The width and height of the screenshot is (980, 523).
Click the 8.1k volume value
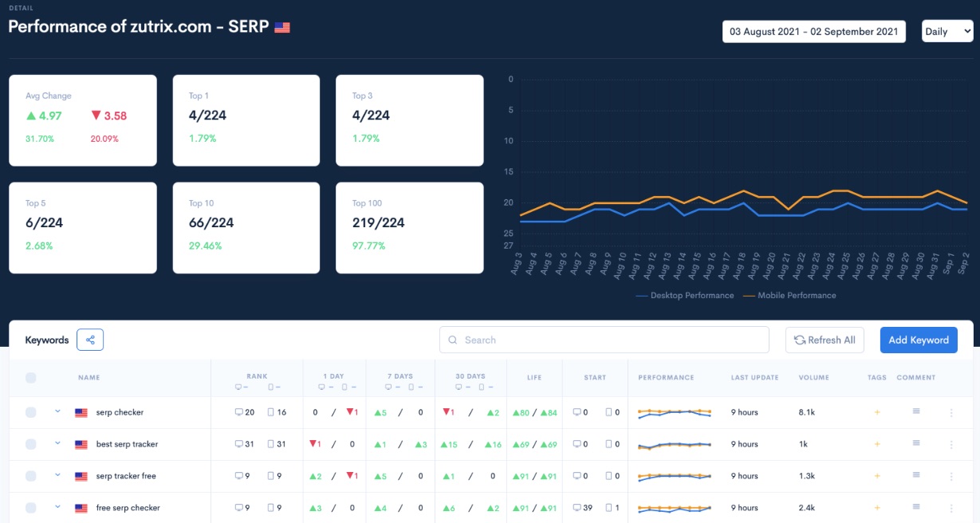806,412
